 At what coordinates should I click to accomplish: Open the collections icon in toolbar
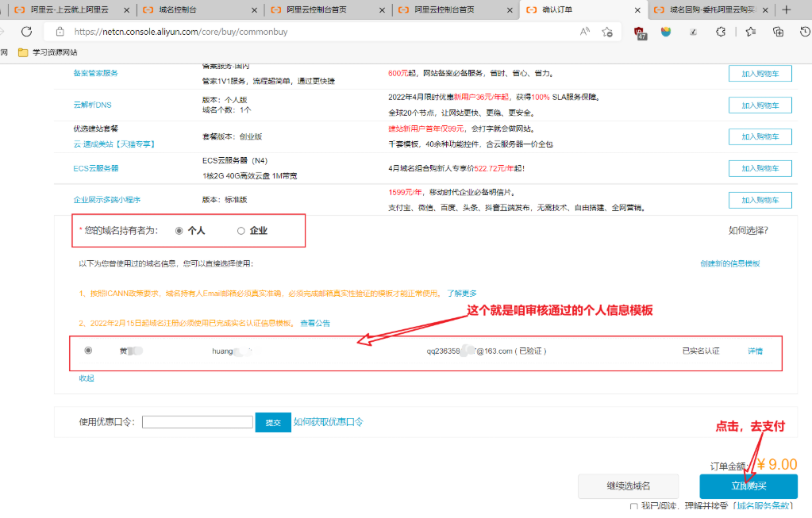778,32
